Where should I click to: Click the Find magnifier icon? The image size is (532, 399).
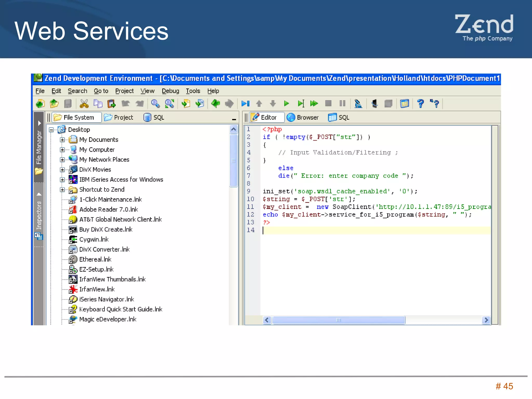coord(155,104)
